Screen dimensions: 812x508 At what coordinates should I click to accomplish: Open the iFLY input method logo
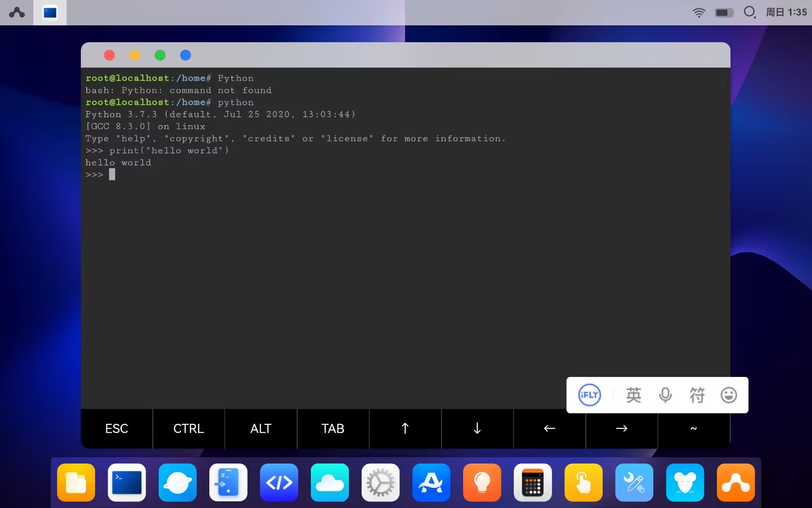click(589, 395)
